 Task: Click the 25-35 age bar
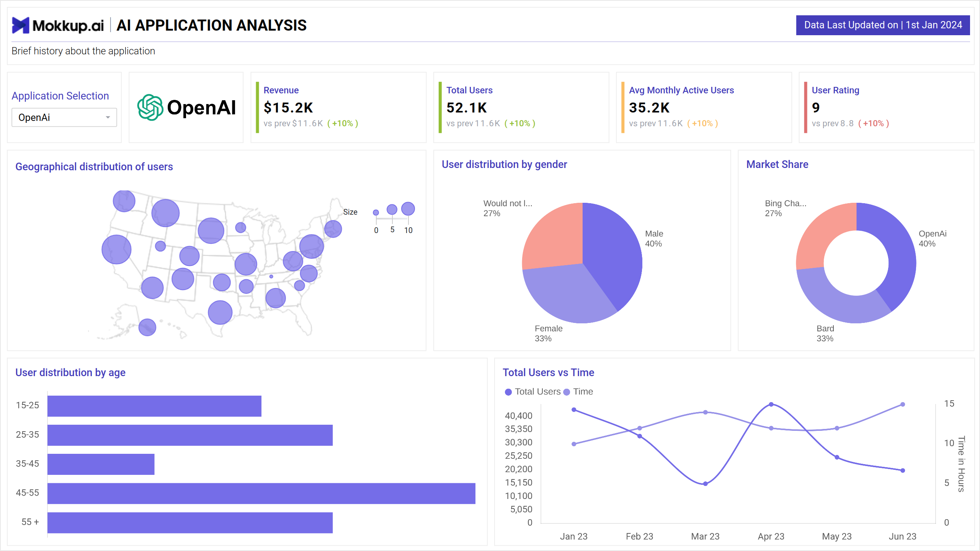190,435
